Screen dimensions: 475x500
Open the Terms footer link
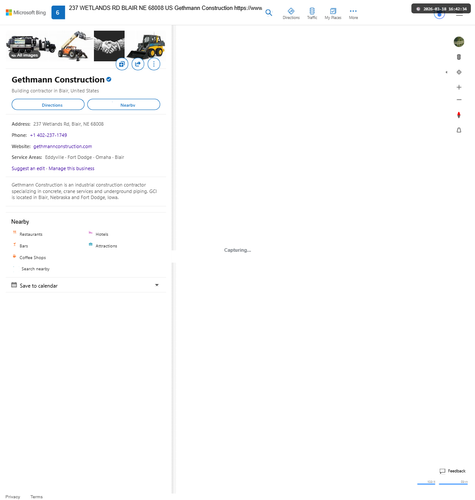click(x=37, y=497)
